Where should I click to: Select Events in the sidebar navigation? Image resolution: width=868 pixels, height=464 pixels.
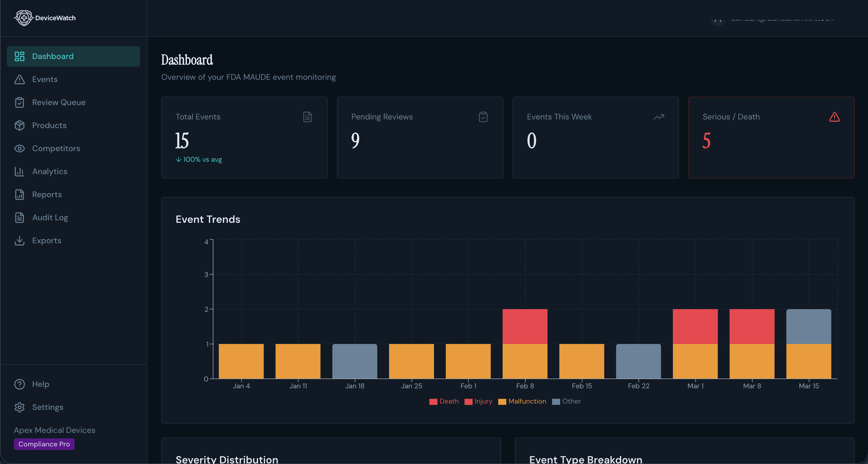click(x=45, y=79)
